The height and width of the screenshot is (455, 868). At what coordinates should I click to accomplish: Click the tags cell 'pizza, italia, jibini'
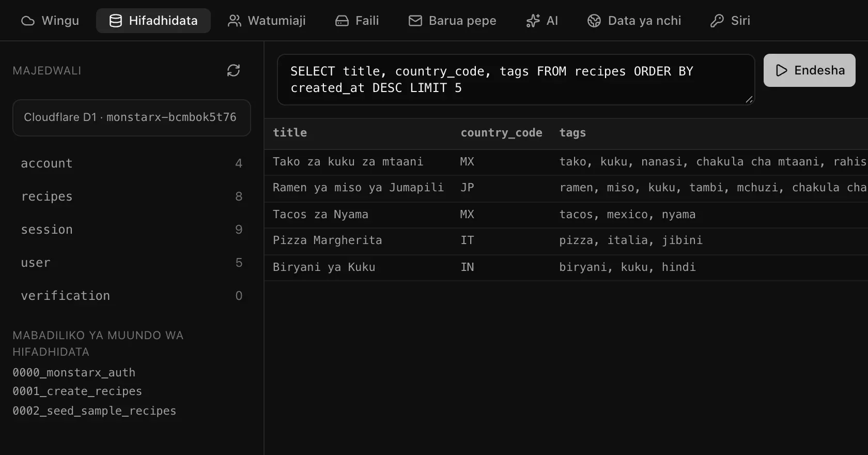pos(631,240)
